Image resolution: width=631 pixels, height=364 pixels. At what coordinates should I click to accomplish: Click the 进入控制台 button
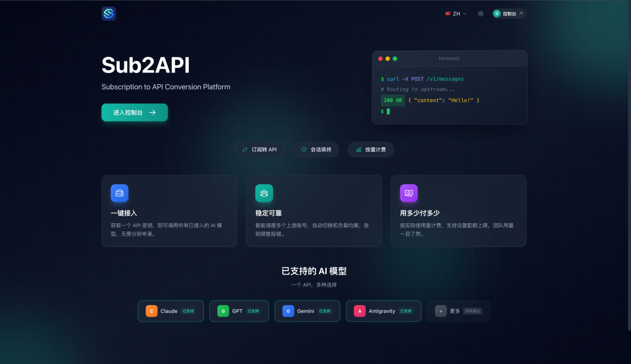tap(134, 113)
